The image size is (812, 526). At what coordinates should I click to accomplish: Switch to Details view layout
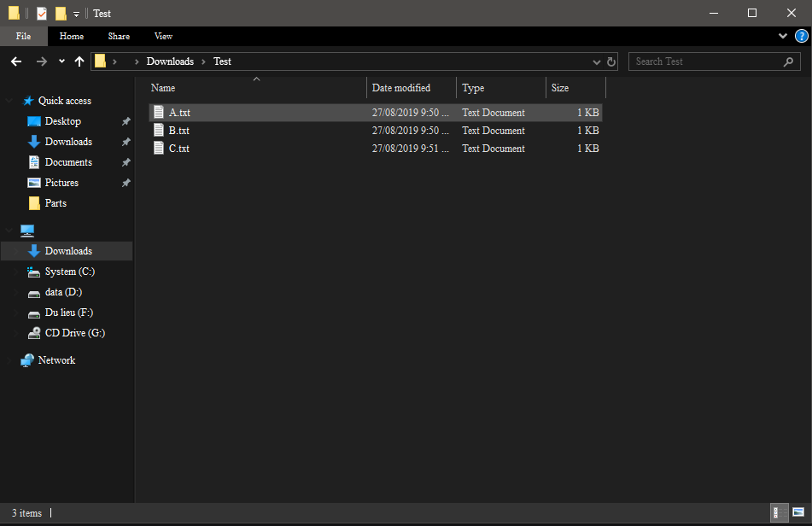[x=780, y=512]
